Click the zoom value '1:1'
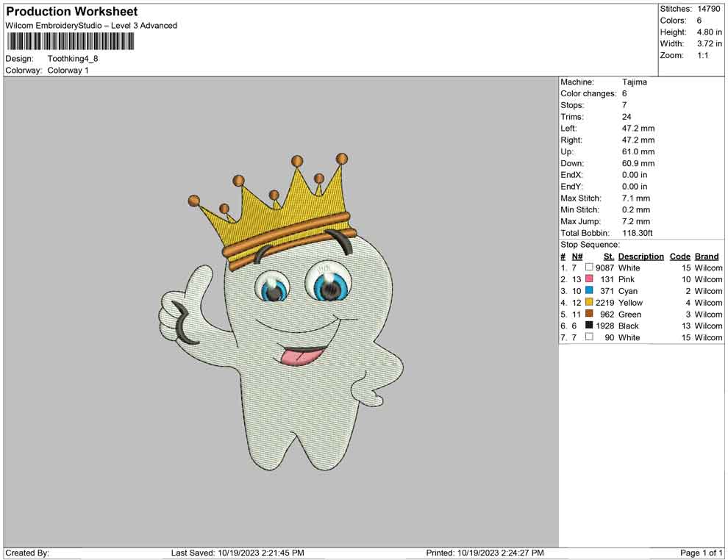The width and height of the screenshot is (728, 560). [x=703, y=55]
